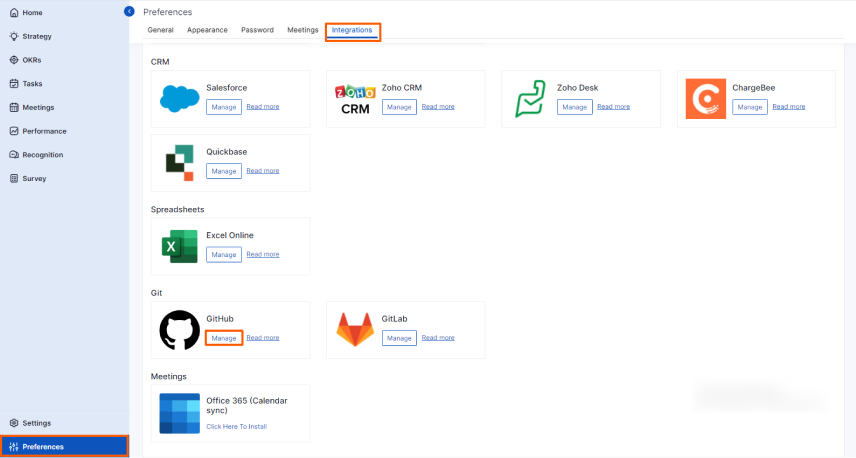
Task: Read more about Zoho CRM
Action: [438, 106]
